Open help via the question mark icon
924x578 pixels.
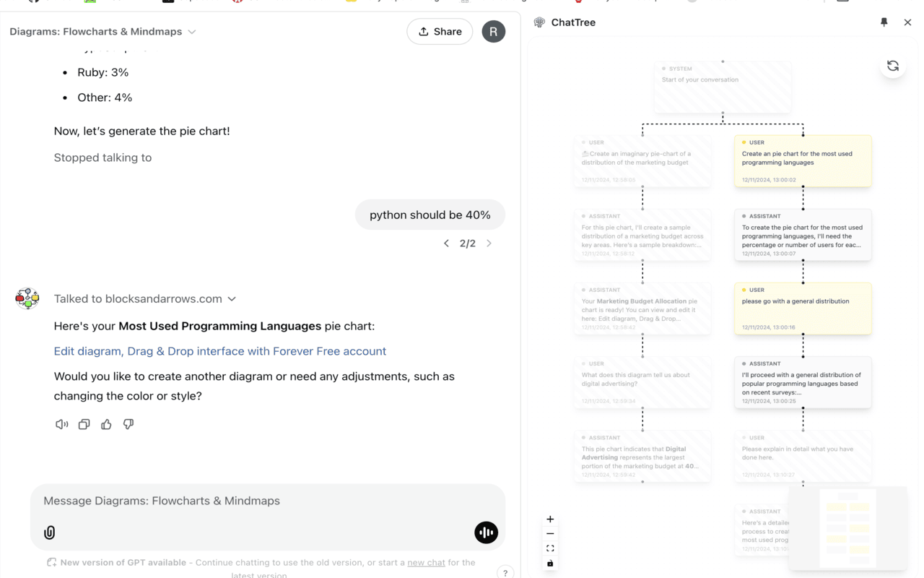tap(505, 572)
